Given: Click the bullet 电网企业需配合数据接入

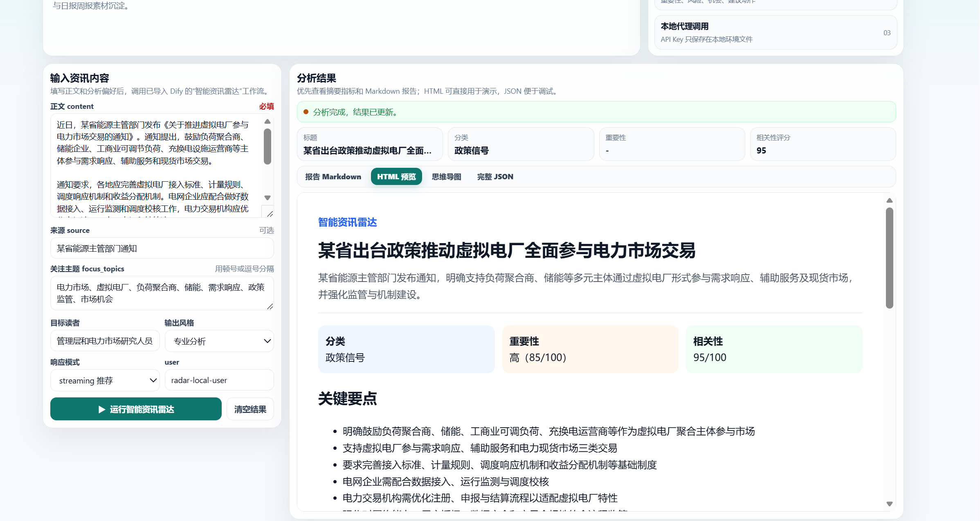Looking at the screenshot, I should (x=446, y=482).
